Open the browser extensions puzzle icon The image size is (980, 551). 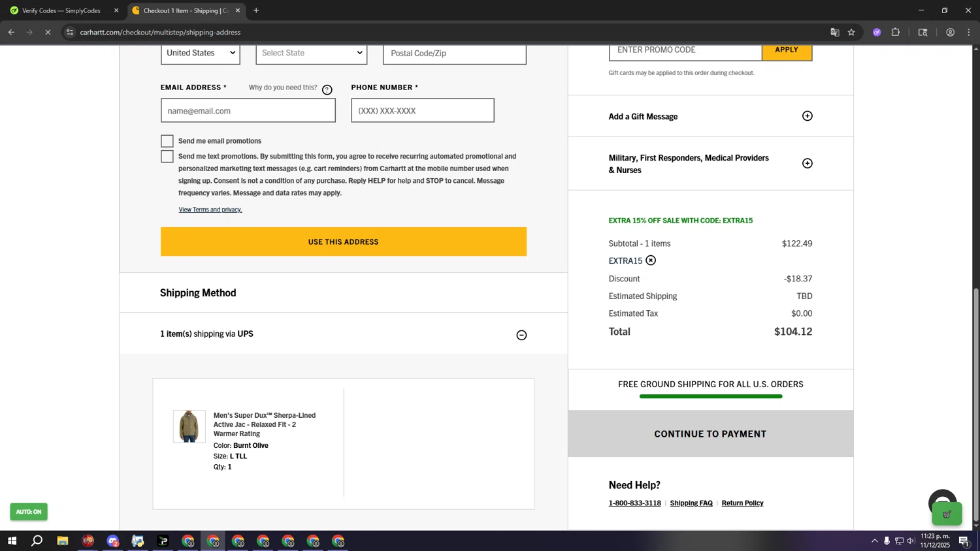click(x=896, y=33)
